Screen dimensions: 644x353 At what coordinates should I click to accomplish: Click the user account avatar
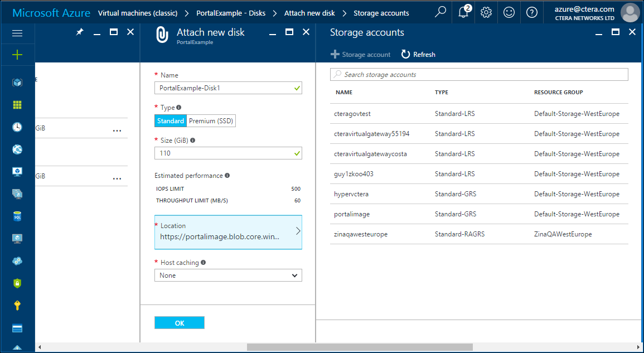630,13
